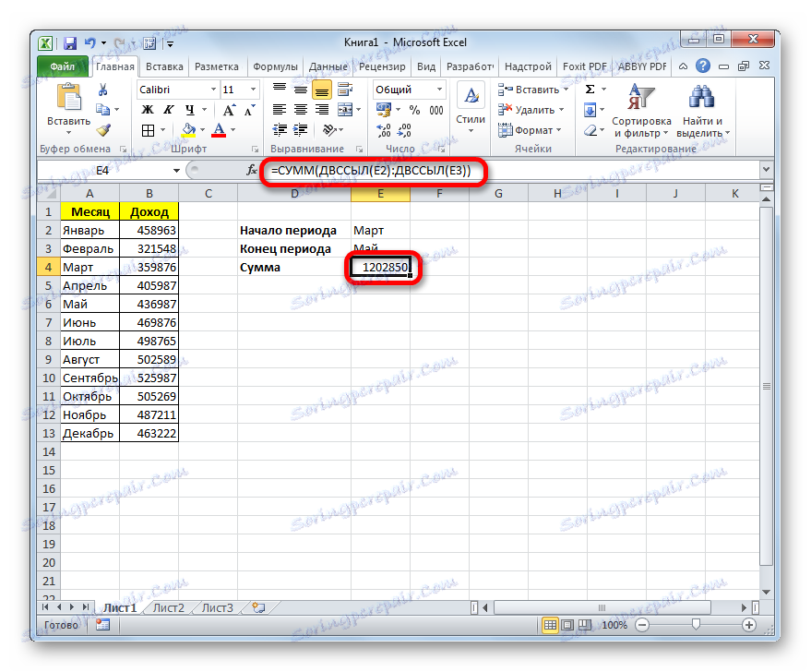Screen dimensions: 811x672
Task: Click the Copy icon in clipboard group
Action: pyautogui.click(x=103, y=110)
